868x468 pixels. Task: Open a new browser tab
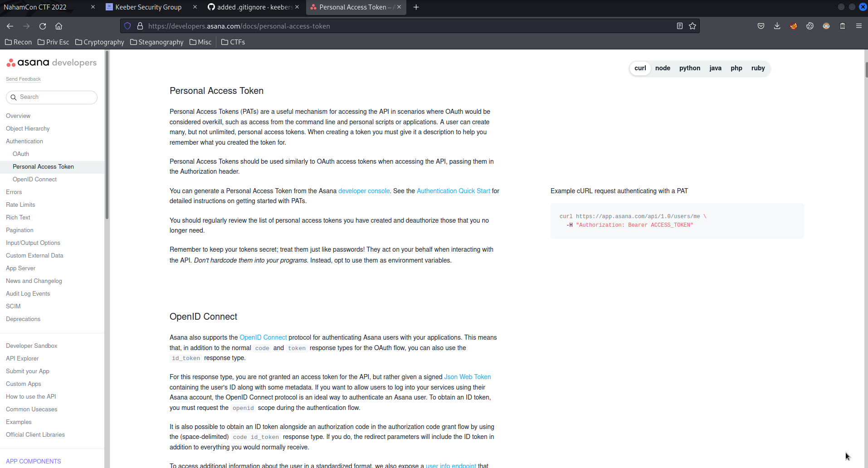(416, 7)
